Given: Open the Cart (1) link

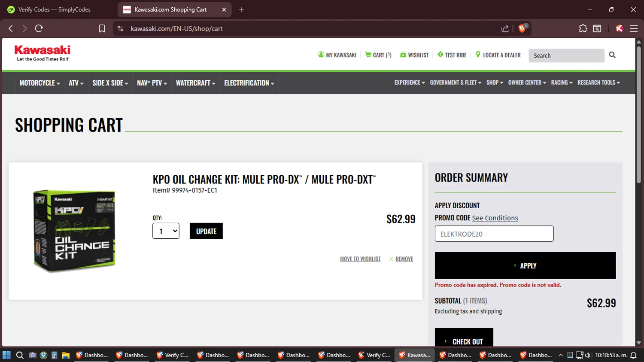Looking at the screenshot, I should pyautogui.click(x=378, y=55).
